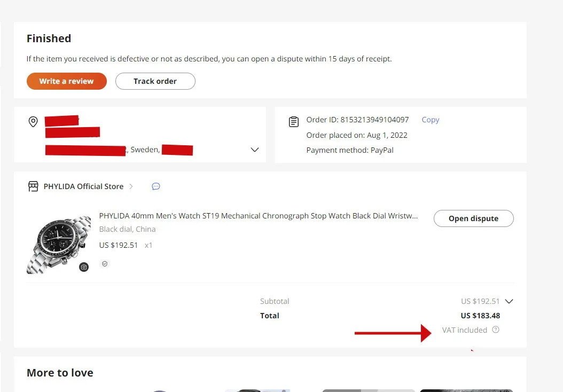The width and height of the screenshot is (563, 392).
Task: Select the 'VAT included' label
Action: pyautogui.click(x=464, y=330)
